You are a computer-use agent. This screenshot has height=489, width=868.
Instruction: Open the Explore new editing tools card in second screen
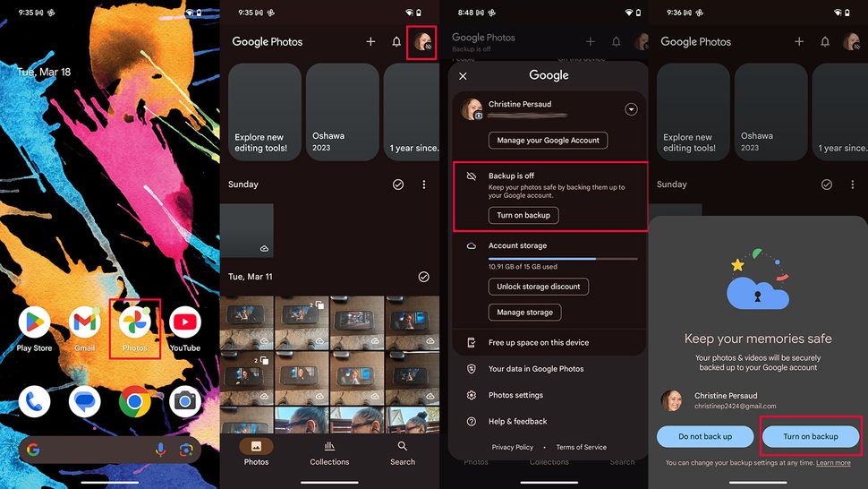click(x=265, y=112)
